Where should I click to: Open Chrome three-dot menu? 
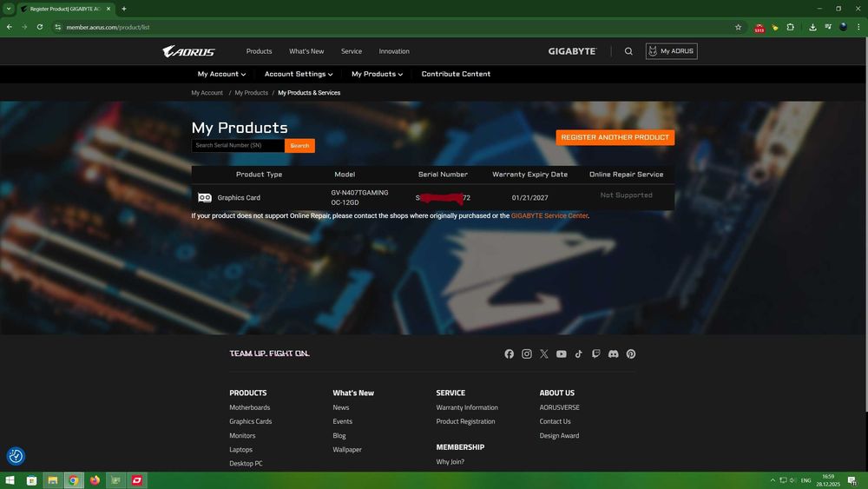tap(858, 27)
